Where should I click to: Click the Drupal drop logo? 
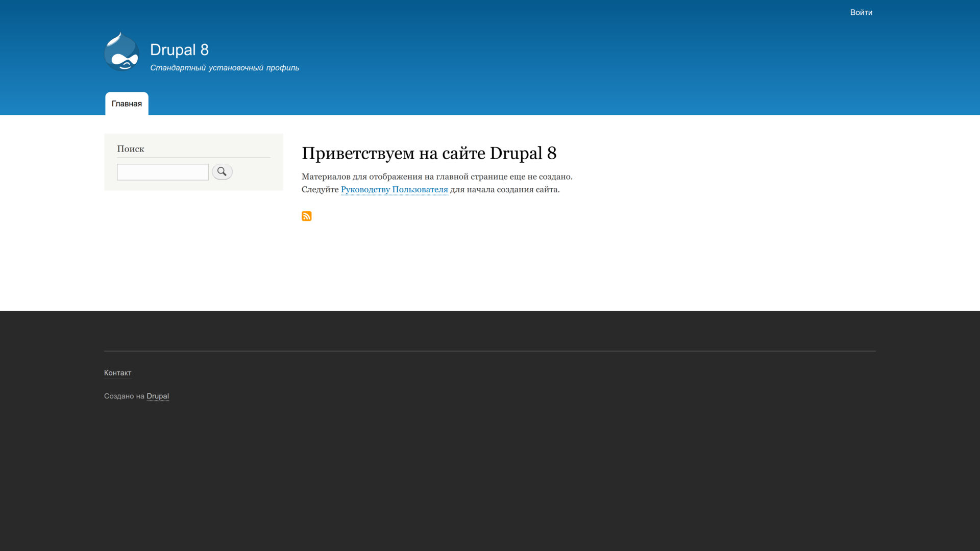(121, 51)
